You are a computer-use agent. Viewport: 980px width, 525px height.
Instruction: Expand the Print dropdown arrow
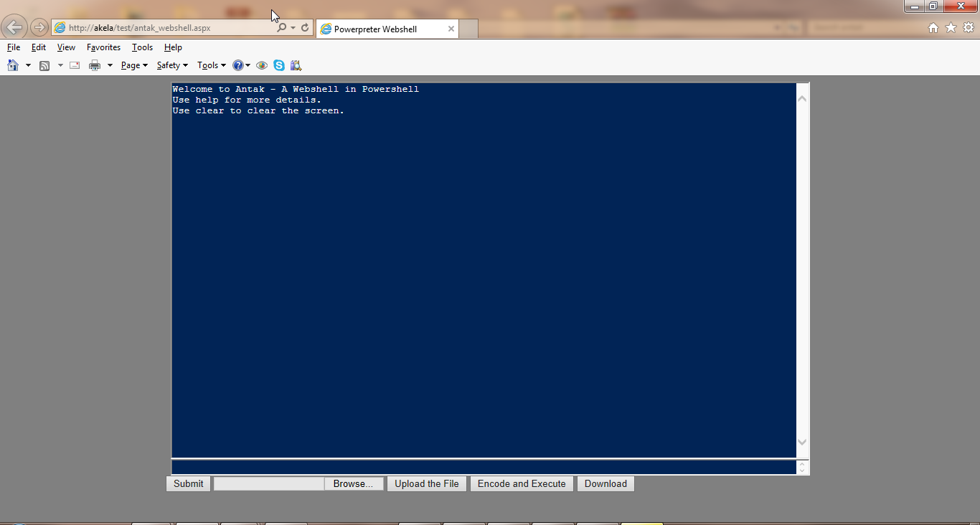point(110,65)
